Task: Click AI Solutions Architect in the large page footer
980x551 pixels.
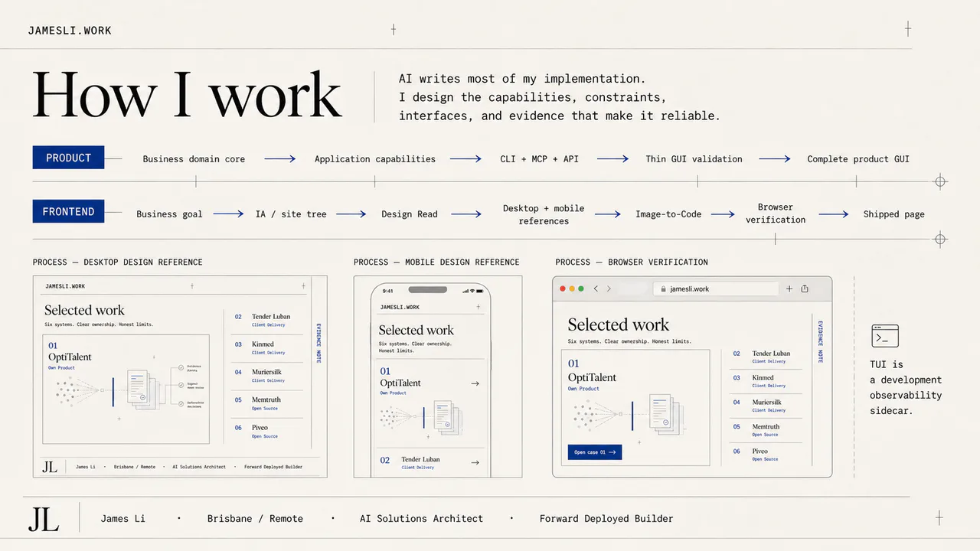Action: pyautogui.click(x=421, y=519)
